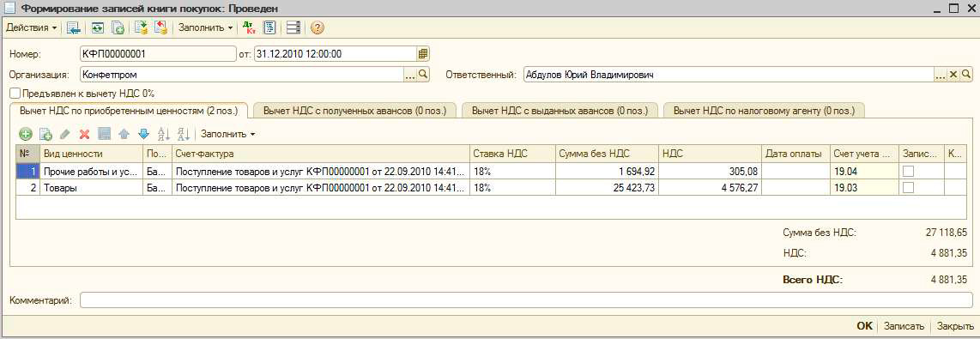Expand the top toolbar Заполнить dropdown
The width and height of the screenshot is (980, 339).
(x=205, y=27)
